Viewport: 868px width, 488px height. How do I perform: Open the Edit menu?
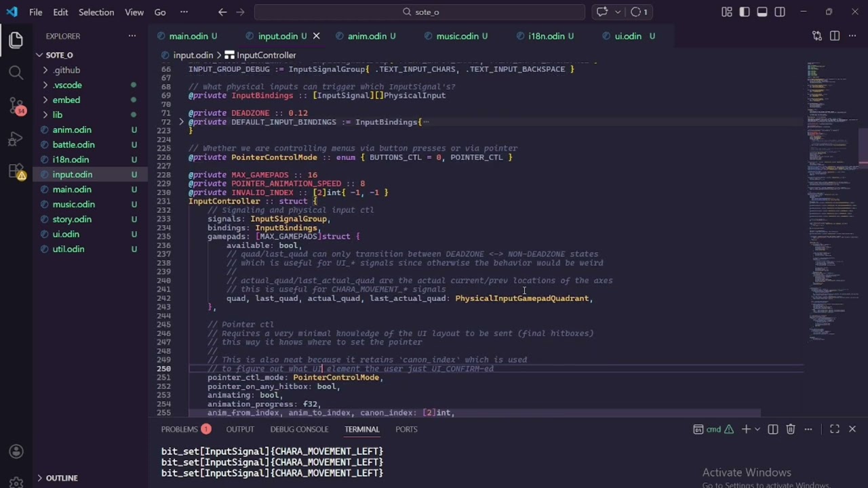60,12
